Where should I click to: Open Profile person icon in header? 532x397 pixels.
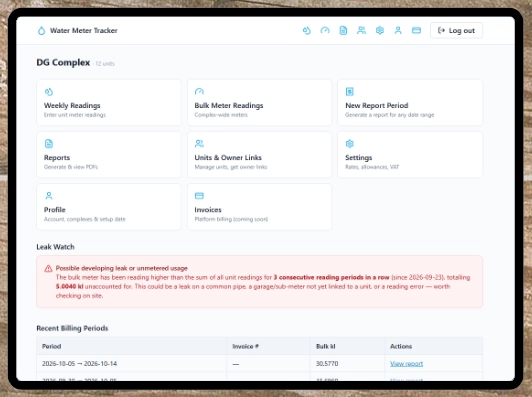point(398,31)
